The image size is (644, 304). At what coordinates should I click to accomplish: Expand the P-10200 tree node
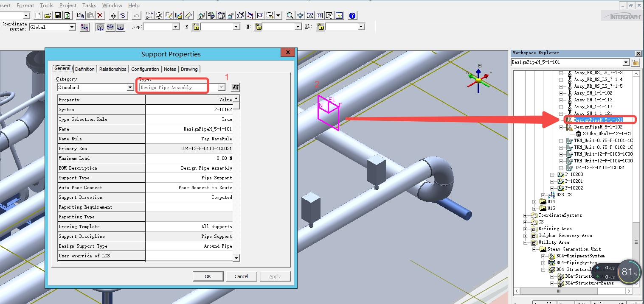[x=552, y=175]
